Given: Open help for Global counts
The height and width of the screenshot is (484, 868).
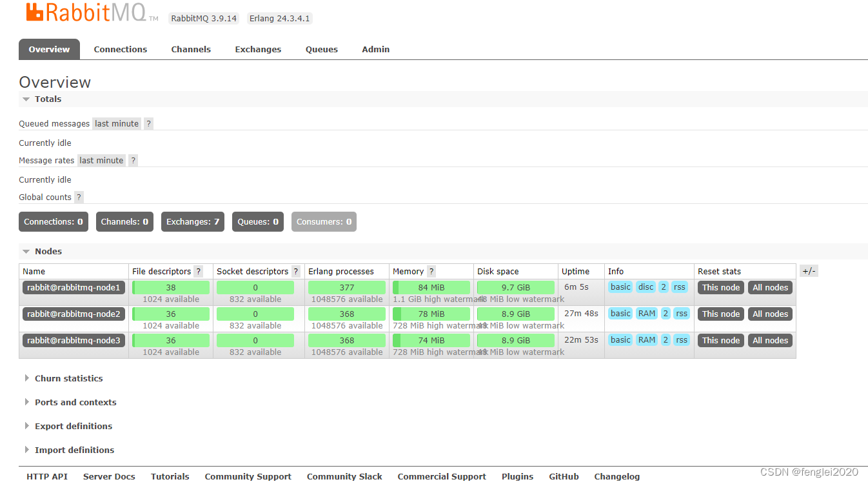Looking at the screenshot, I should (x=79, y=197).
